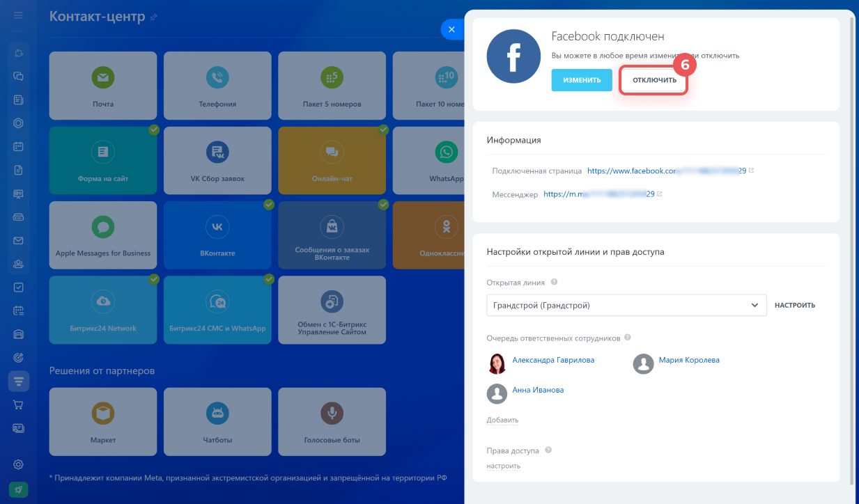The height and width of the screenshot is (504, 859).
Task: Open Мария Королева's profile link
Action: click(689, 361)
